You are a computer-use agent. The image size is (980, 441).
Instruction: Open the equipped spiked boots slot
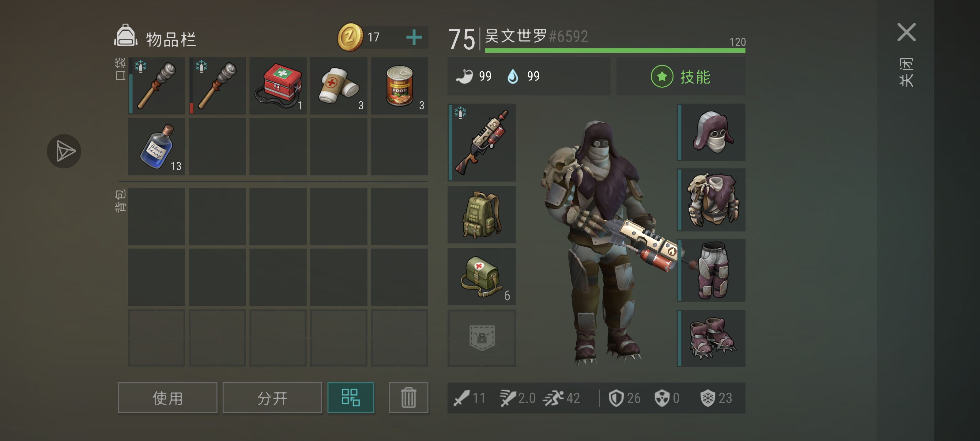click(711, 338)
